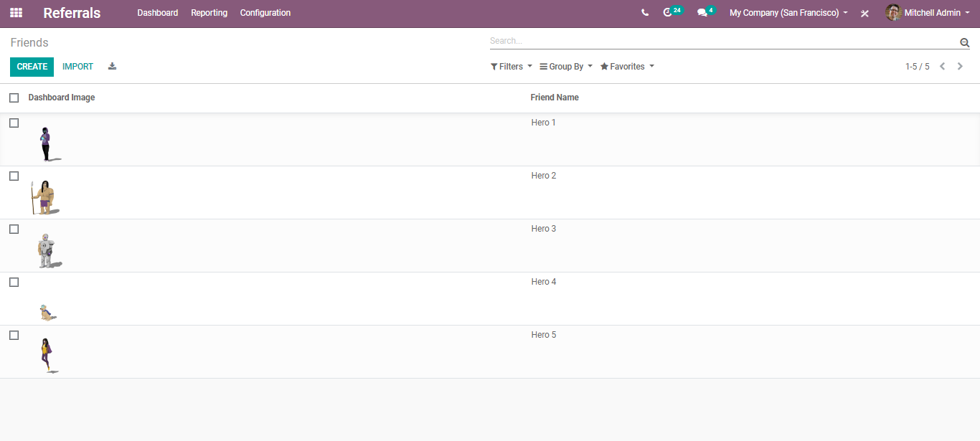Sort by Friend Name column header
The image size is (980, 441).
[555, 98]
